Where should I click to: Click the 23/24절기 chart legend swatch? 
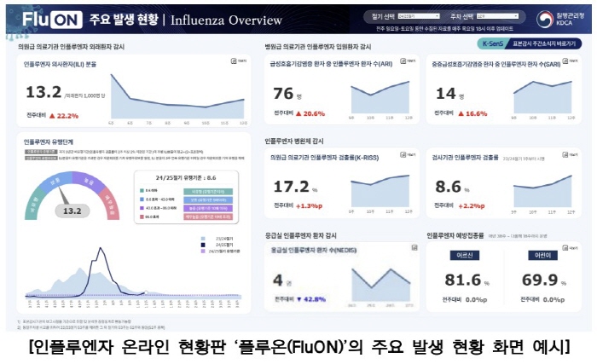[x=203, y=239]
